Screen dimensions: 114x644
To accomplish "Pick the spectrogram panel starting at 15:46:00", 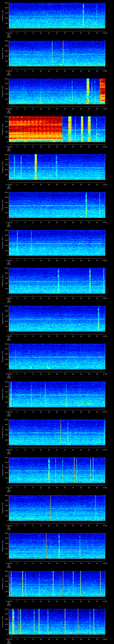I will tap(57, 584).
